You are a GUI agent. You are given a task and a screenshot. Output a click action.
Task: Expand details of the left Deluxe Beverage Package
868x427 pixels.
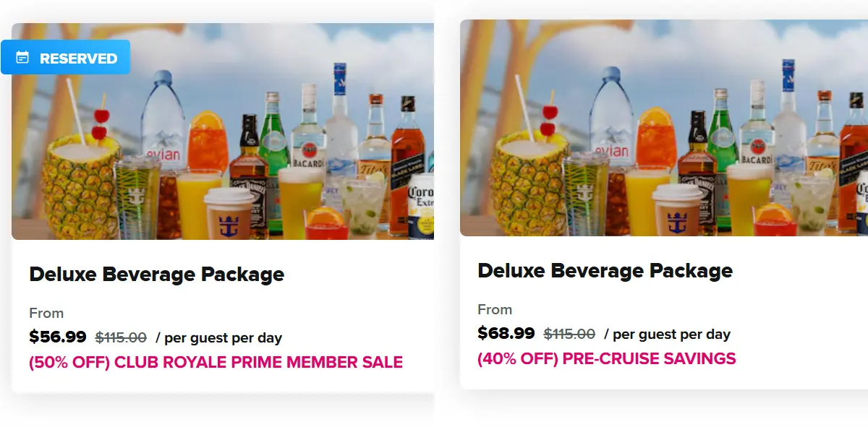156,275
